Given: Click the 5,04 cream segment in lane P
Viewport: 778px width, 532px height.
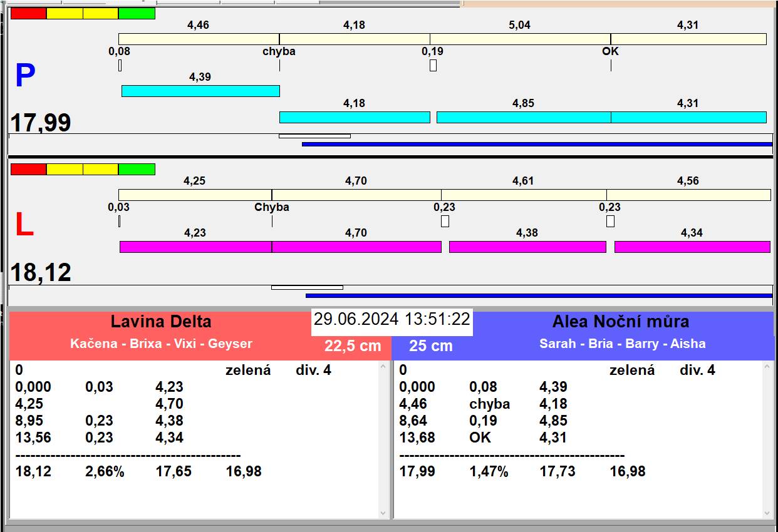Looking at the screenshot, I should tap(520, 39).
